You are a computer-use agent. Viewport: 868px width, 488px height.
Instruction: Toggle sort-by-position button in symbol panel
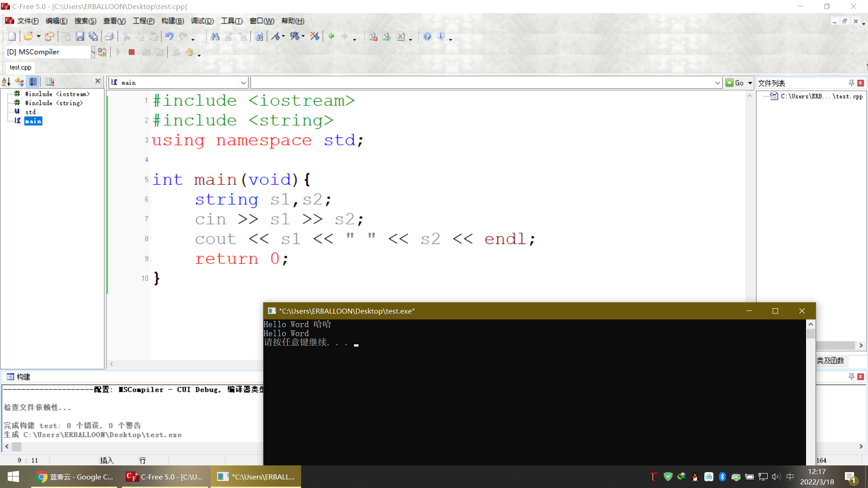point(33,82)
